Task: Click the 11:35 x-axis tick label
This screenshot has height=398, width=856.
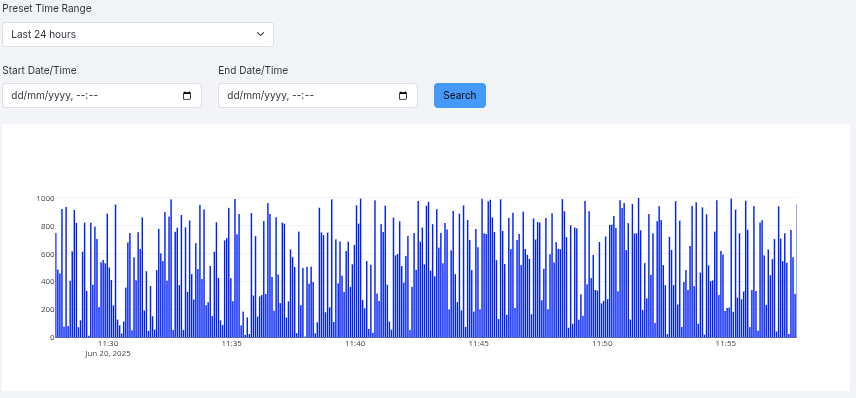Action: [x=231, y=343]
